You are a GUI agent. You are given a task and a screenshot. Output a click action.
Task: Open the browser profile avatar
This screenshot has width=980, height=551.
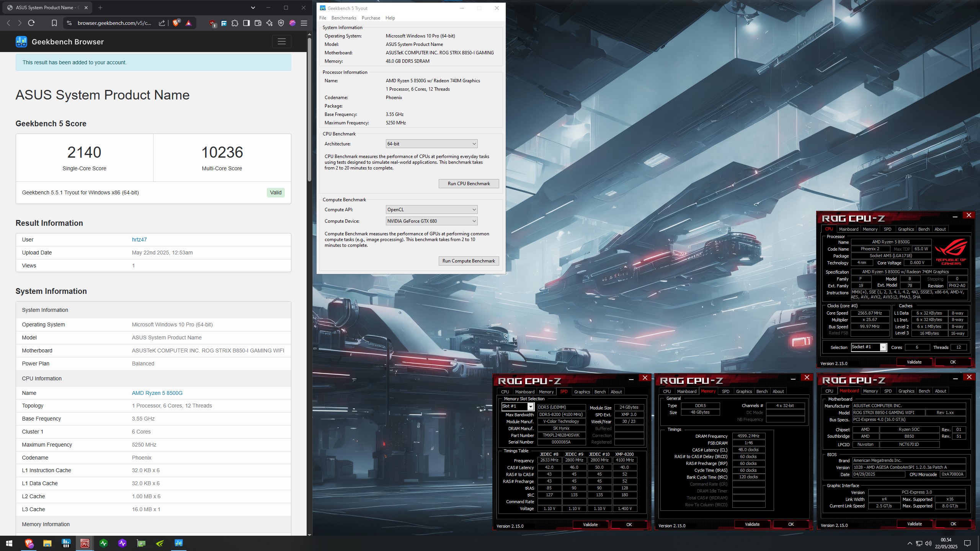(x=292, y=23)
